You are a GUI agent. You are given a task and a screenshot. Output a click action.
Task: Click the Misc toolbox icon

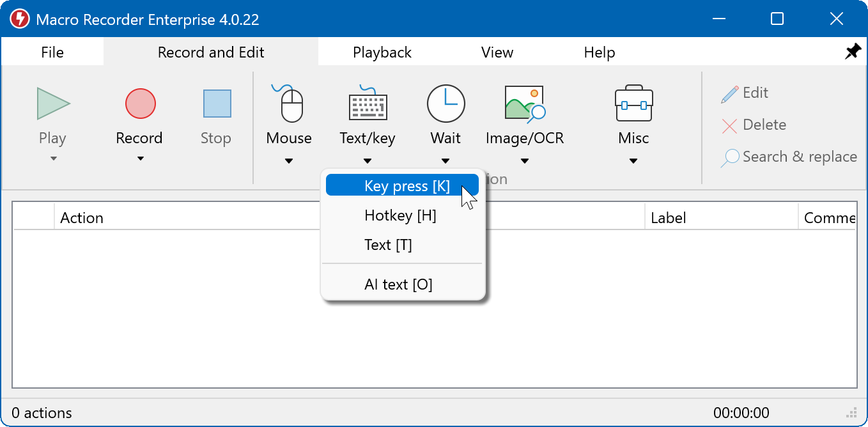click(633, 104)
